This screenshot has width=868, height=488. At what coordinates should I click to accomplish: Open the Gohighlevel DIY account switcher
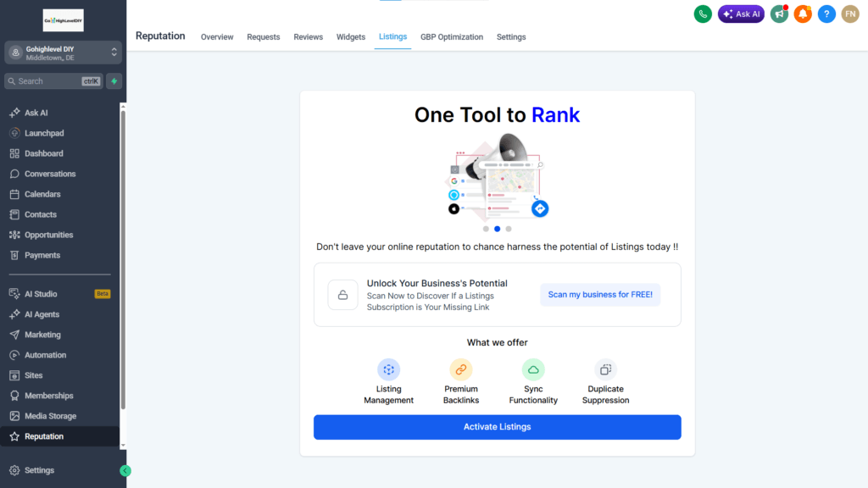coord(63,53)
